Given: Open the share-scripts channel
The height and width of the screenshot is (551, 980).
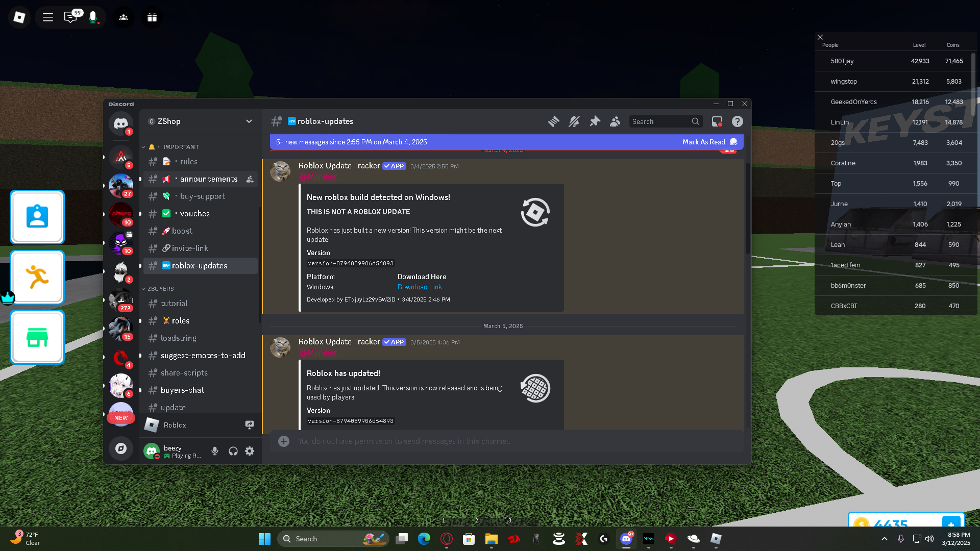Looking at the screenshot, I should pyautogui.click(x=201, y=373).
